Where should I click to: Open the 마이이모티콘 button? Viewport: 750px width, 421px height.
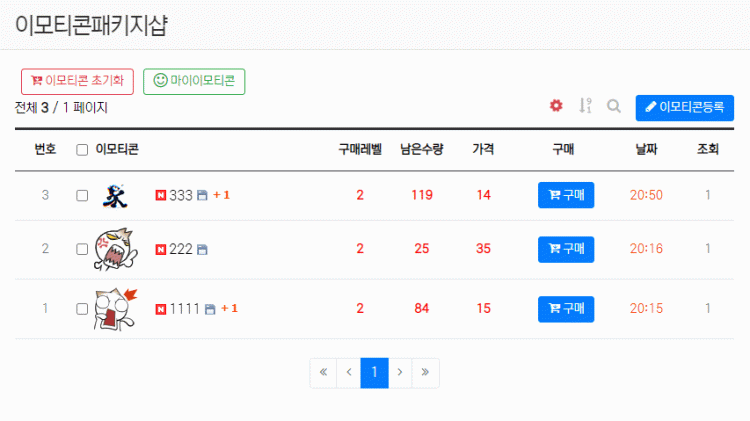pyautogui.click(x=194, y=82)
